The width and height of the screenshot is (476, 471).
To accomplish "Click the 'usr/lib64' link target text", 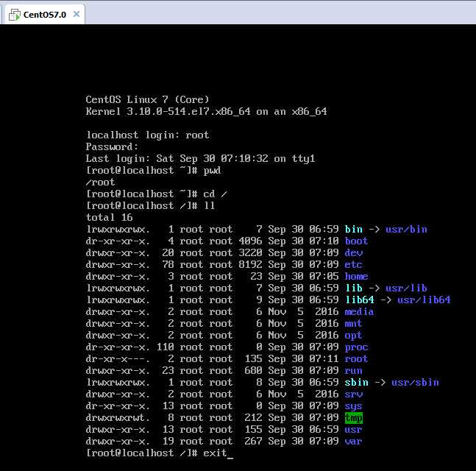I will point(424,300).
